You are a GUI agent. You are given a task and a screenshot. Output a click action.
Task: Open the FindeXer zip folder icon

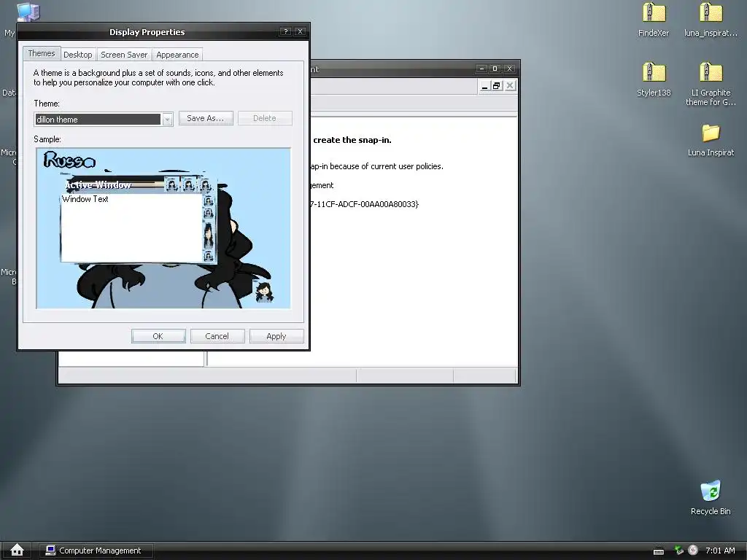click(x=654, y=13)
